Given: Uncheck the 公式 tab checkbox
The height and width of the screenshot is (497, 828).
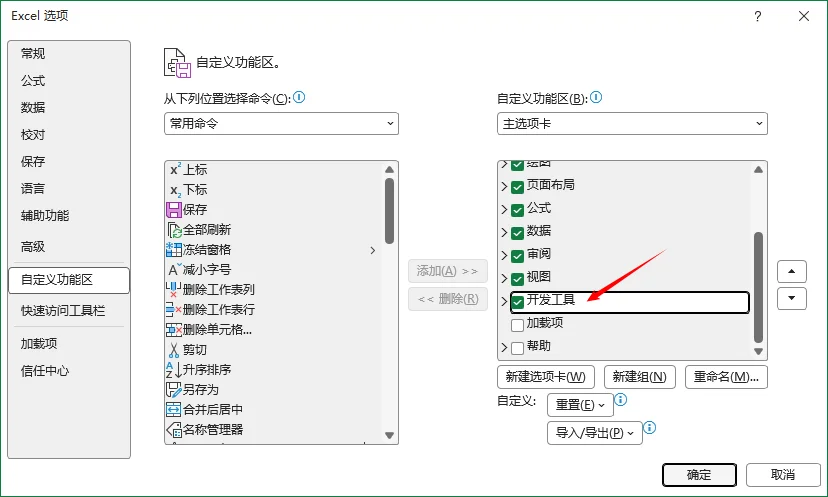Looking at the screenshot, I should pyautogui.click(x=518, y=210).
